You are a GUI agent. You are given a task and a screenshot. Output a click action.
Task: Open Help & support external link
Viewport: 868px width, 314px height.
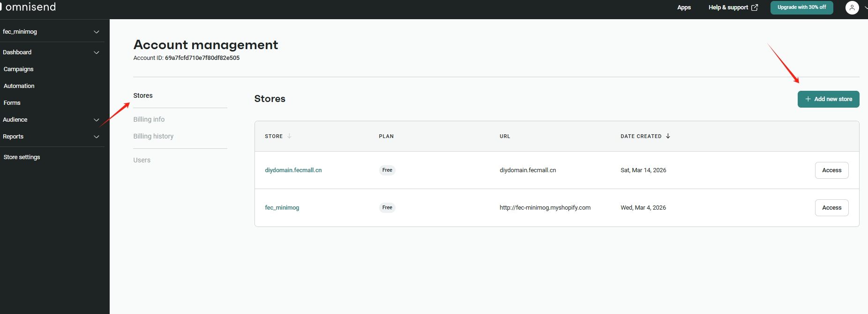click(x=733, y=7)
